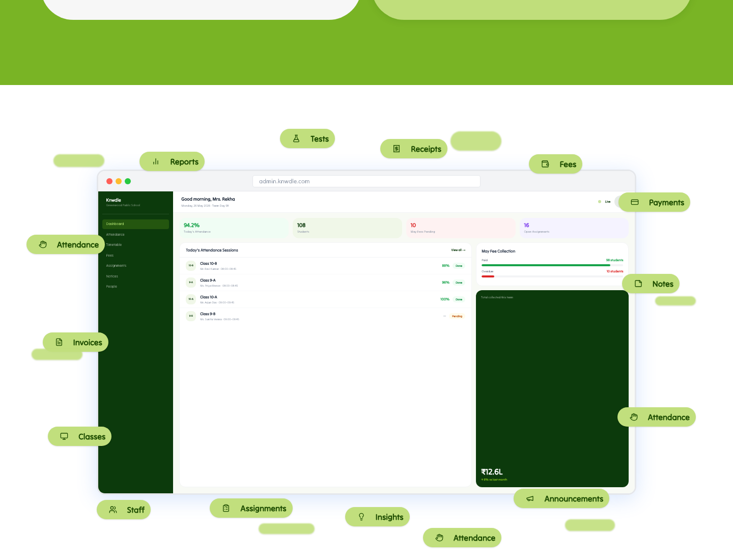Click the clipboard icon on Assignments pill
Image resolution: width=733 pixels, height=560 pixels.
click(x=226, y=508)
